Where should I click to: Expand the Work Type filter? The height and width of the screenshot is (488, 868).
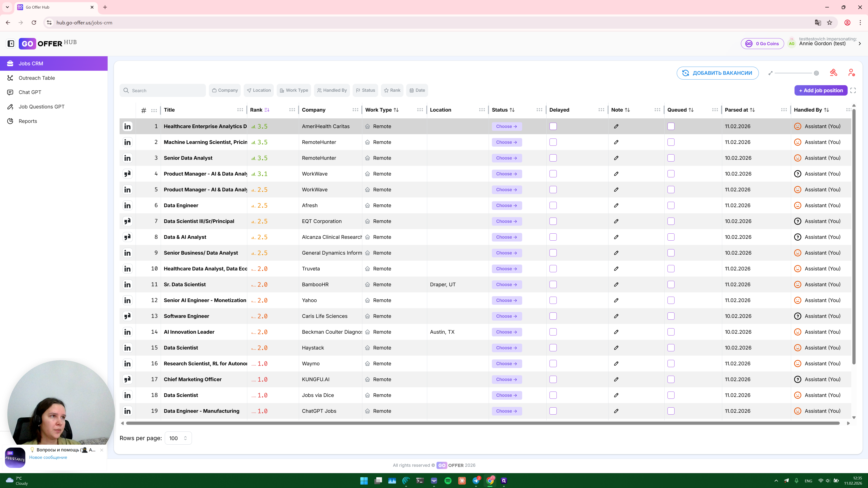[x=294, y=90]
